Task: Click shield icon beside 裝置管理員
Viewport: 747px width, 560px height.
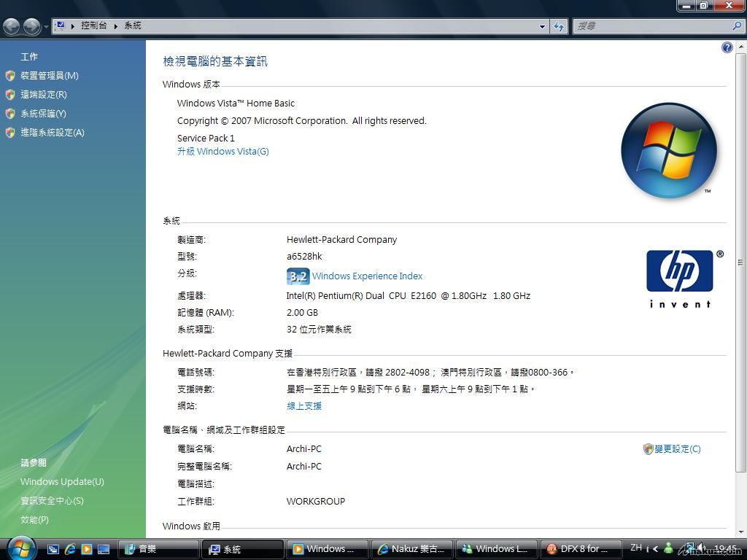Action: [10, 76]
